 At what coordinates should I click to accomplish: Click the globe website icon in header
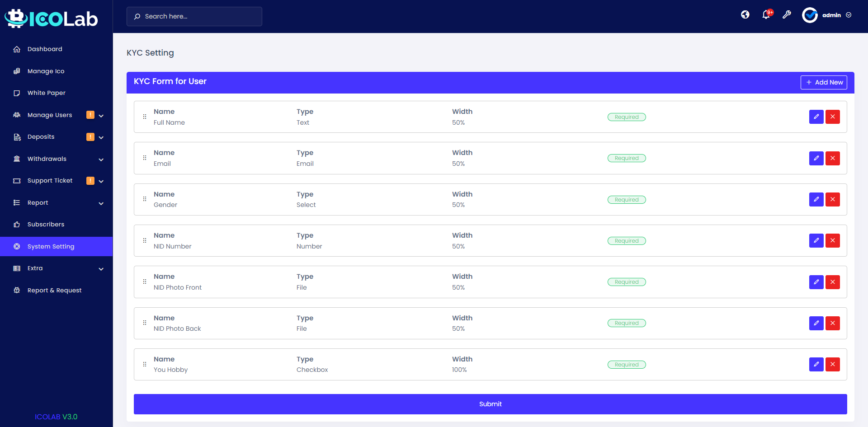tap(745, 15)
